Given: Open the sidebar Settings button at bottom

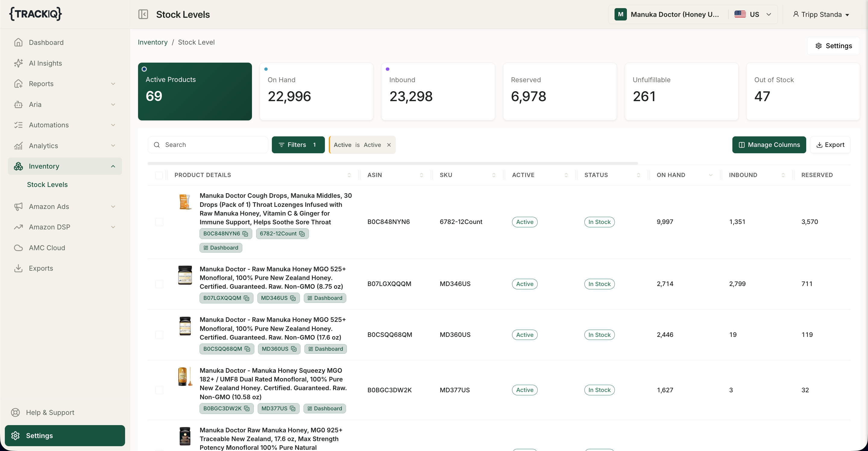Looking at the screenshot, I should pos(65,436).
